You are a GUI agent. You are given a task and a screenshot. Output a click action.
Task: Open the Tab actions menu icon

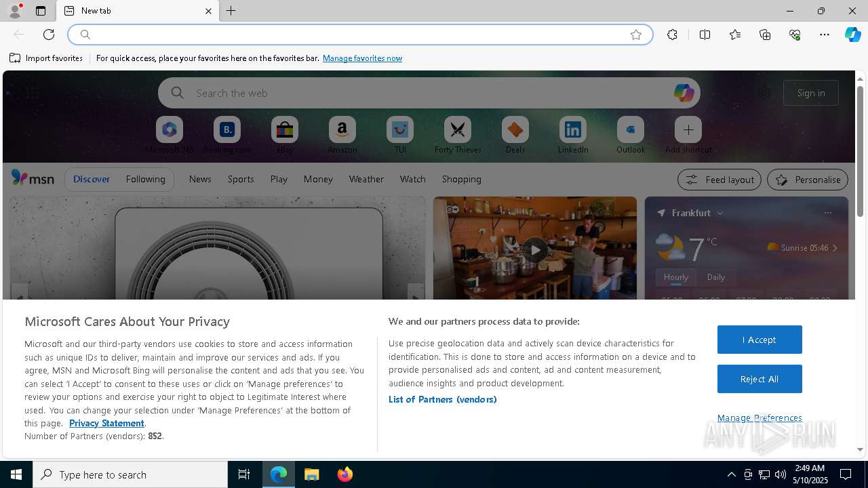coord(41,11)
